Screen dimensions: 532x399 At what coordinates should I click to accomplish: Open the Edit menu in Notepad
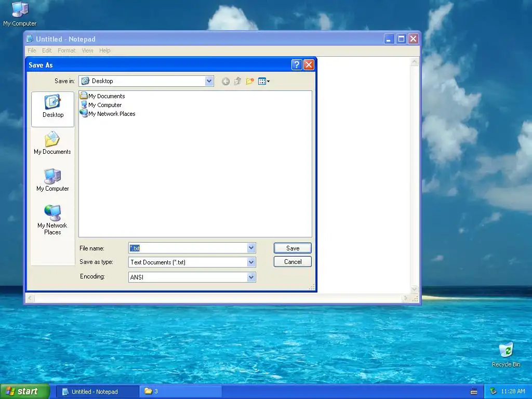tap(47, 50)
